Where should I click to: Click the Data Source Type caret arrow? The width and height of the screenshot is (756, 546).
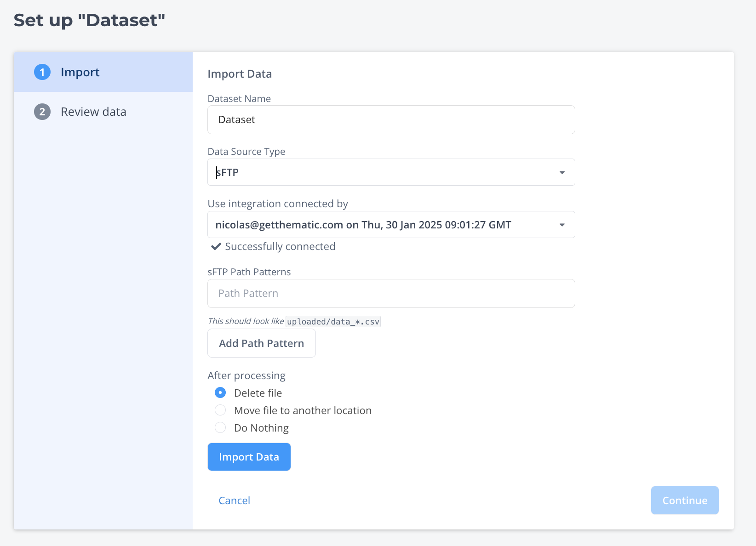pyautogui.click(x=562, y=172)
